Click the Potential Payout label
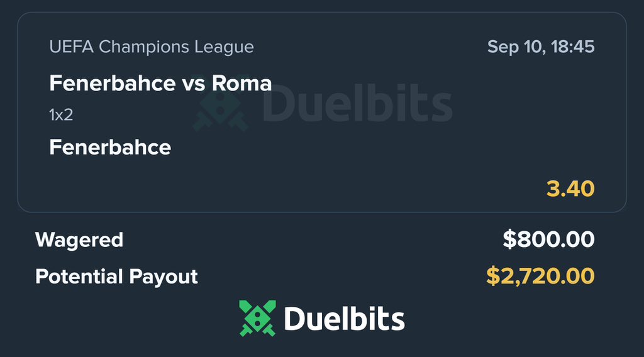644x357 pixels. pyautogui.click(x=116, y=277)
